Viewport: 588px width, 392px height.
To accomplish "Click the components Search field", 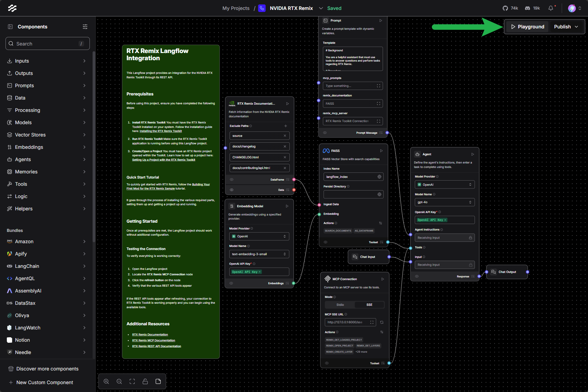I will coord(47,44).
